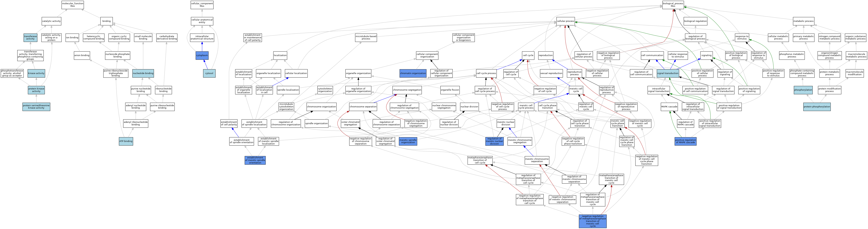Select the 'establishment of cell polarity' node
The image size is (868, 229).
[229, 123]
